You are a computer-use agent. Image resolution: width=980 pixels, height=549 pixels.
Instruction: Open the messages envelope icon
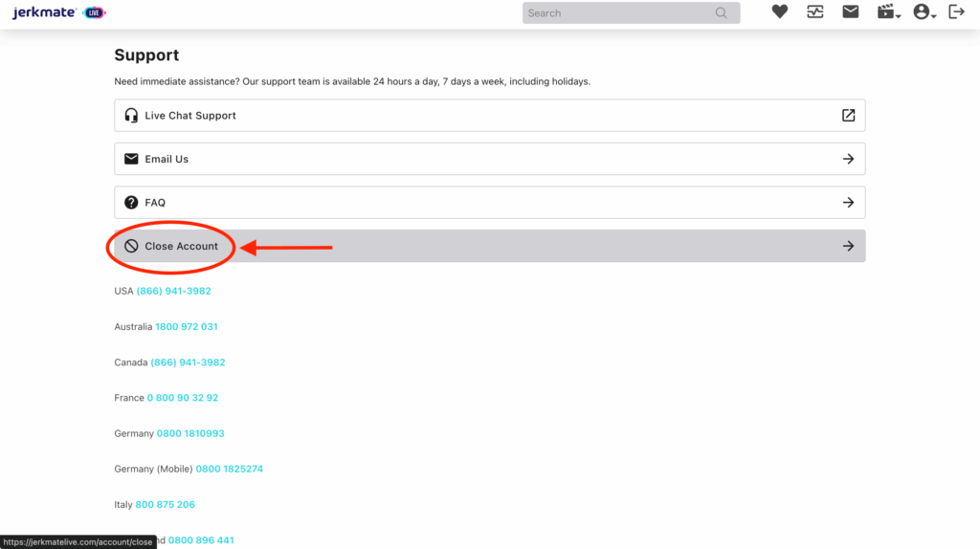click(850, 12)
